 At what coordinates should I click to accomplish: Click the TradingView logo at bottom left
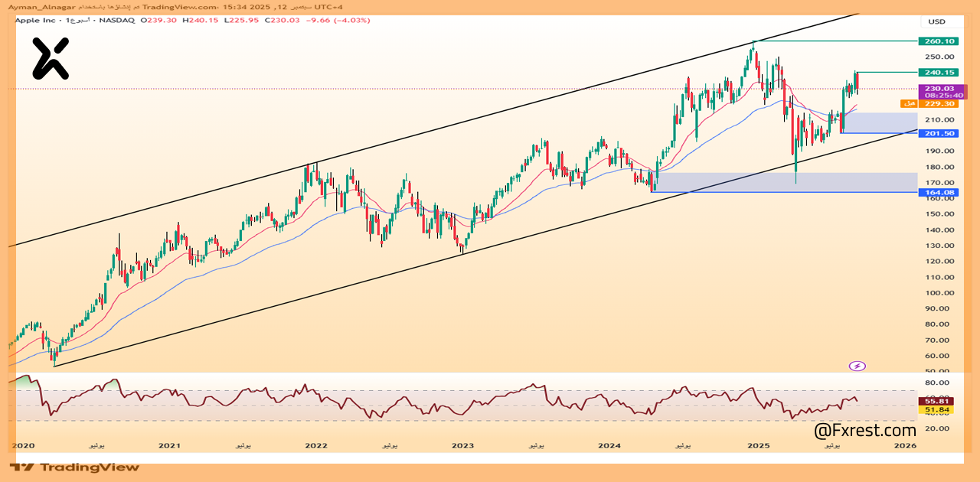click(75, 467)
